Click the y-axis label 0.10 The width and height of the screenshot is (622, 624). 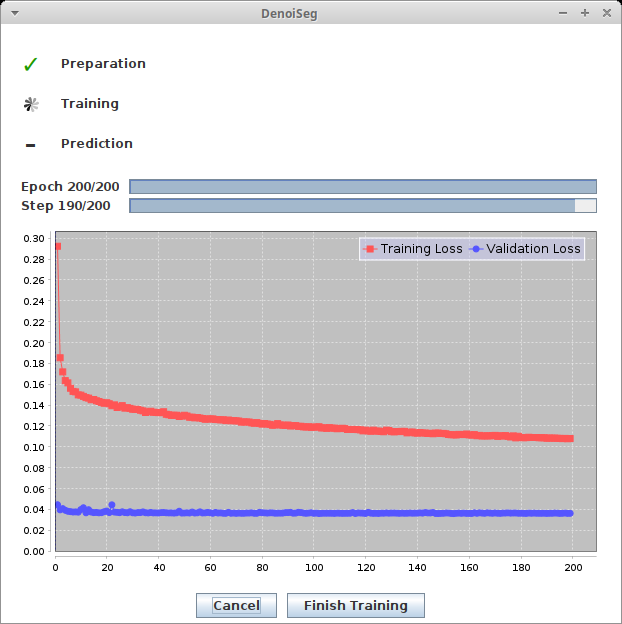click(34, 447)
